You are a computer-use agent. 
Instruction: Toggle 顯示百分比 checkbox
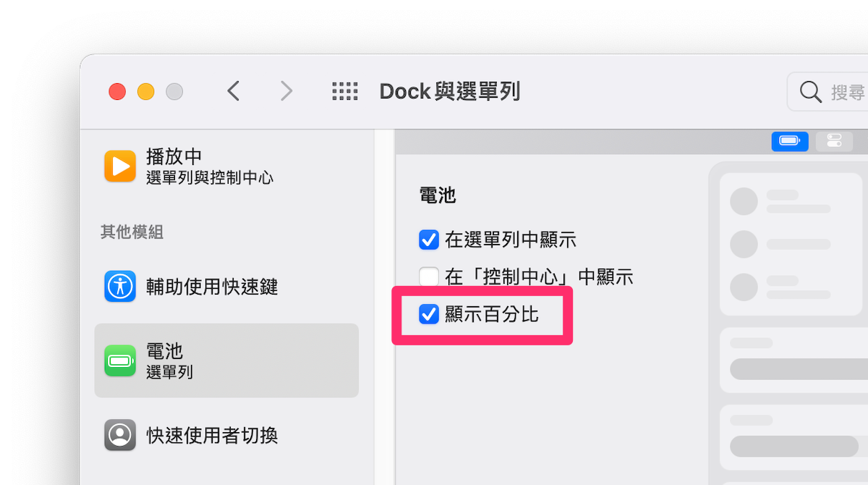point(429,314)
